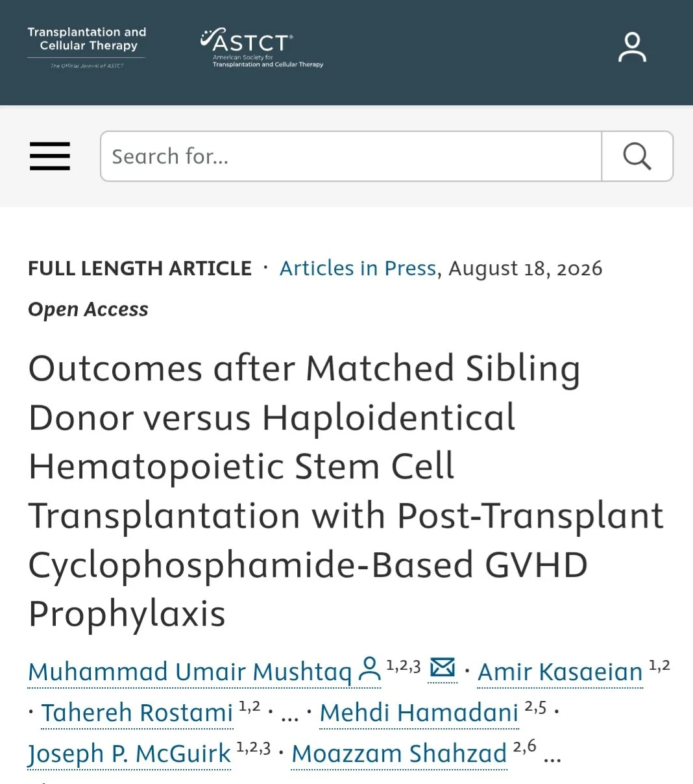Open author Muhammad Umair Mushtaq
The width and height of the screenshot is (693, 784).
click(x=190, y=672)
